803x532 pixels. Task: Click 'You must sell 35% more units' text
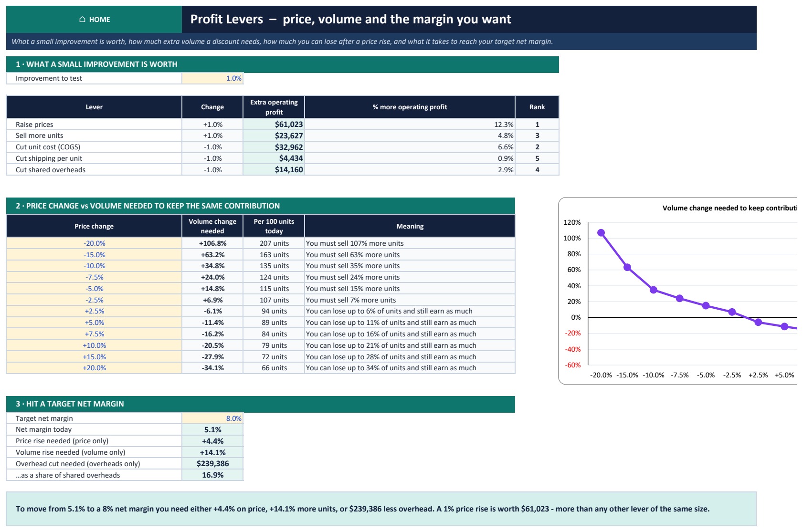[353, 266]
